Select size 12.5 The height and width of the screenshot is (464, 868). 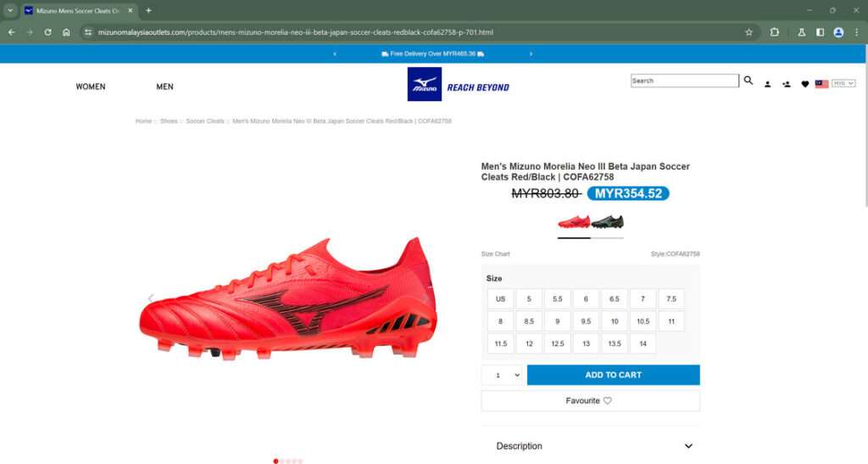pyautogui.click(x=558, y=344)
